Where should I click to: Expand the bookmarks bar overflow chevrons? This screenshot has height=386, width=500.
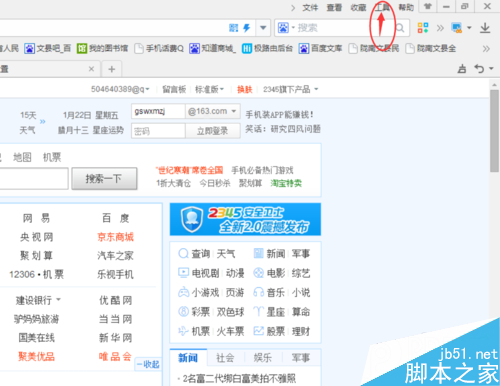coord(486,49)
